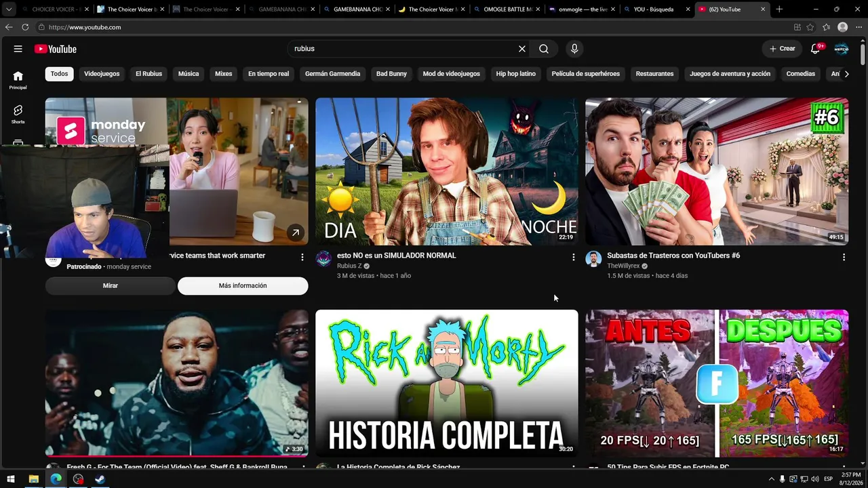868x488 pixels.
Task: Open the browser favorites list icon
Action: click(826, 27)
